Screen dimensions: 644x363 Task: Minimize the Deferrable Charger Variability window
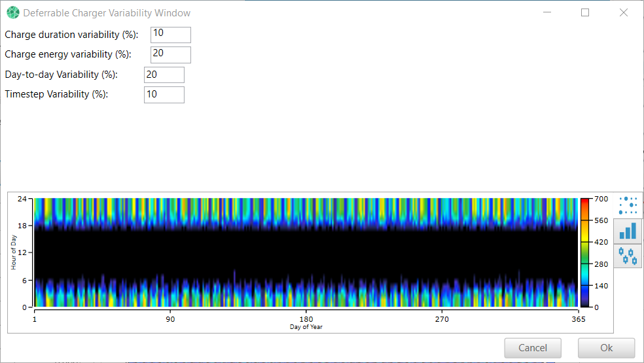coord(547,12)
